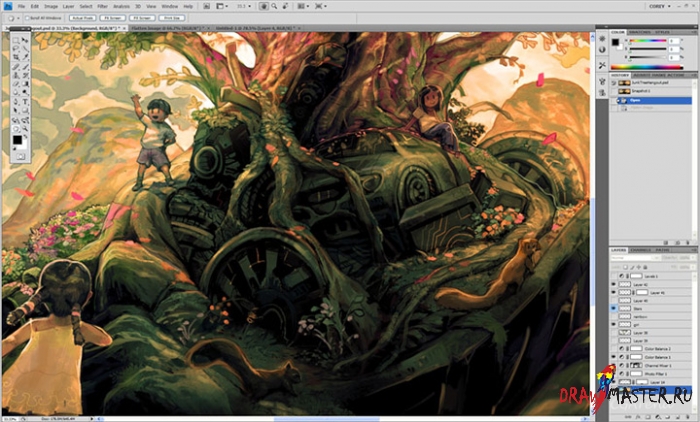
Task: Click the hue H slider in Color panel
Action: click(648, 41)
